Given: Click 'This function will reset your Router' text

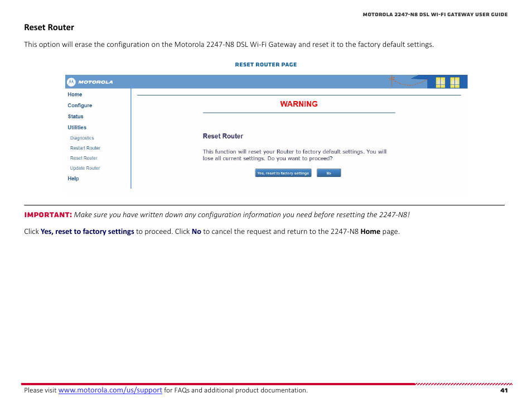Looking at the screenshot, I should pyautogui.click(x=294, y=155).
